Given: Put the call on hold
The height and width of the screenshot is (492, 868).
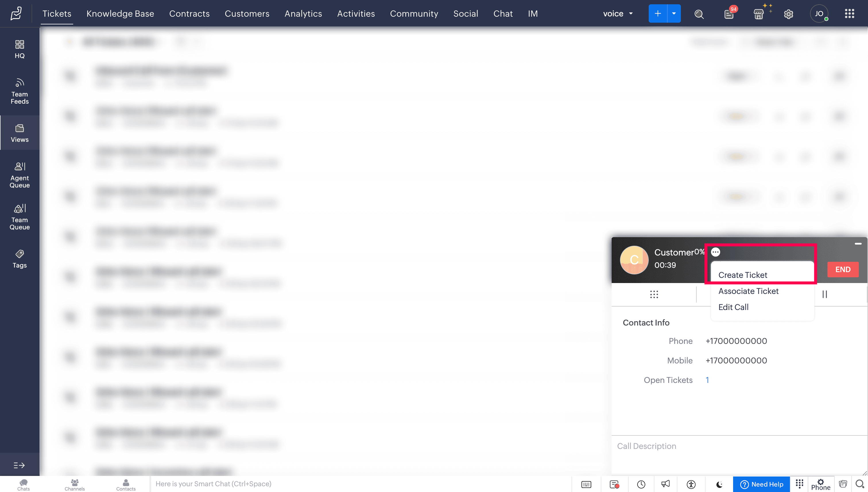Looking at the screenshot, I should (824, 294).
